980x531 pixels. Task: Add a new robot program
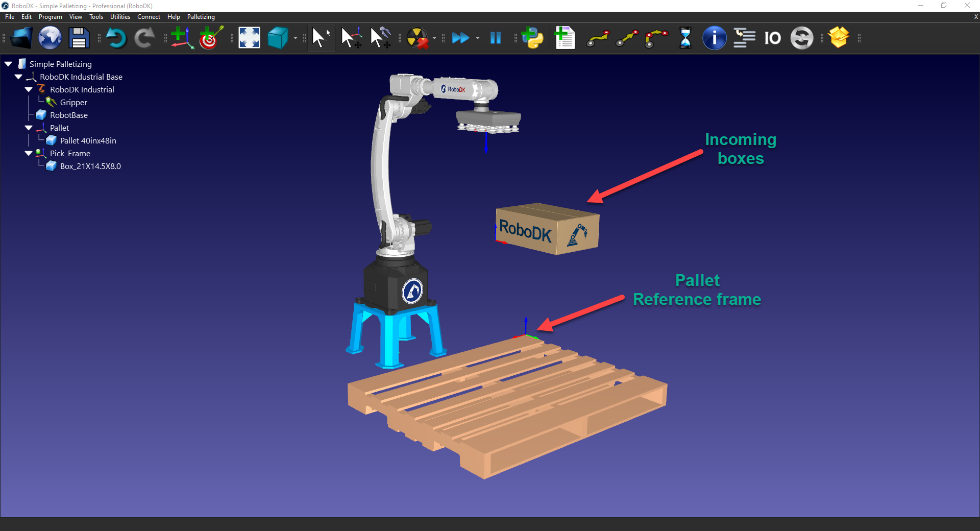point(565,38)
